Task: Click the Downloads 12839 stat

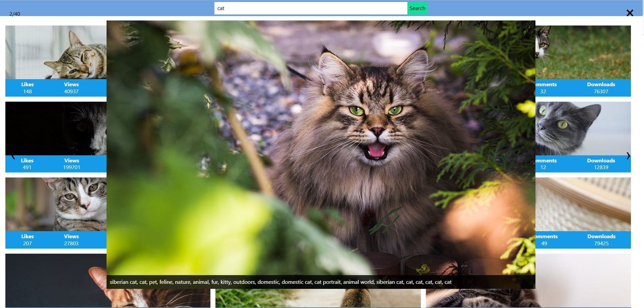Action: coord(601,164)
